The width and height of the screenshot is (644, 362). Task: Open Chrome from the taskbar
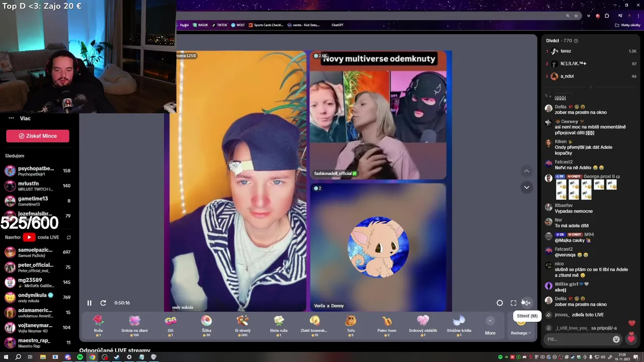pyautogui.click(x=92, y=357)
